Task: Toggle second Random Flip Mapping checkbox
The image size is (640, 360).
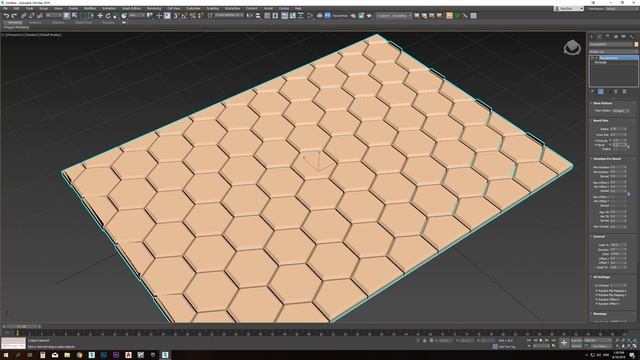Action: [597, 295]
